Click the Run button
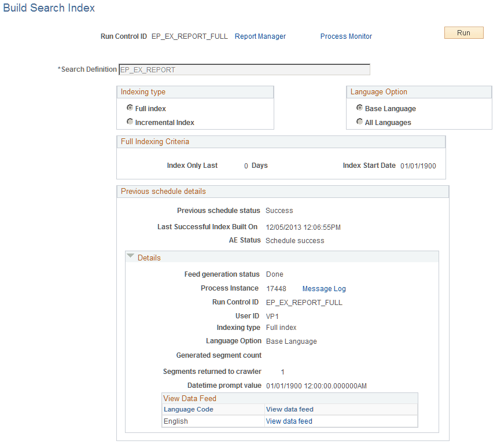This screenshot has width=497, height=448. click(463, 32)
